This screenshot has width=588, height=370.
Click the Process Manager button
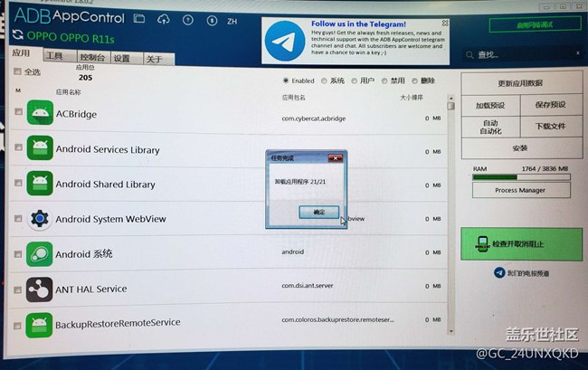520,190
